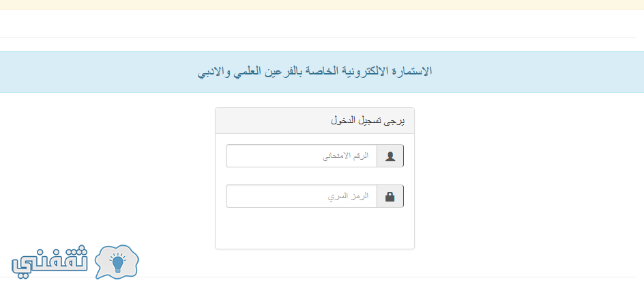Focus the الرقم الامتحاني input field
Image resolution: width=644 pixels, height=289 pixels.
coord(302,156)
